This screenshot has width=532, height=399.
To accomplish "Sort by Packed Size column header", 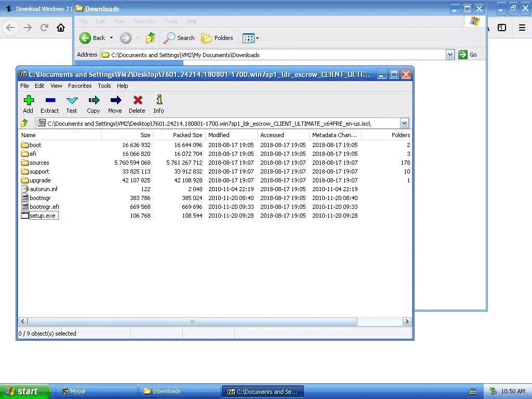I will [179, 135].
